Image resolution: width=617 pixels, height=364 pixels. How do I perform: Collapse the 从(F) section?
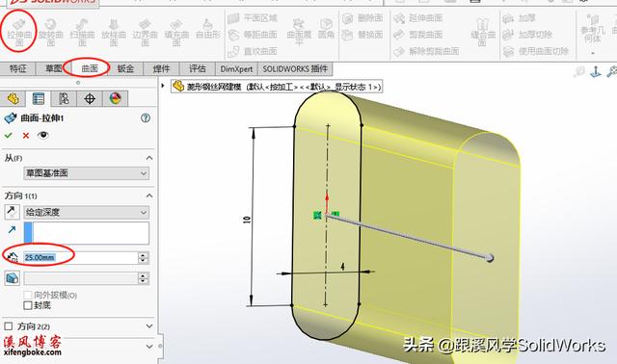click(x=149, y=158)
